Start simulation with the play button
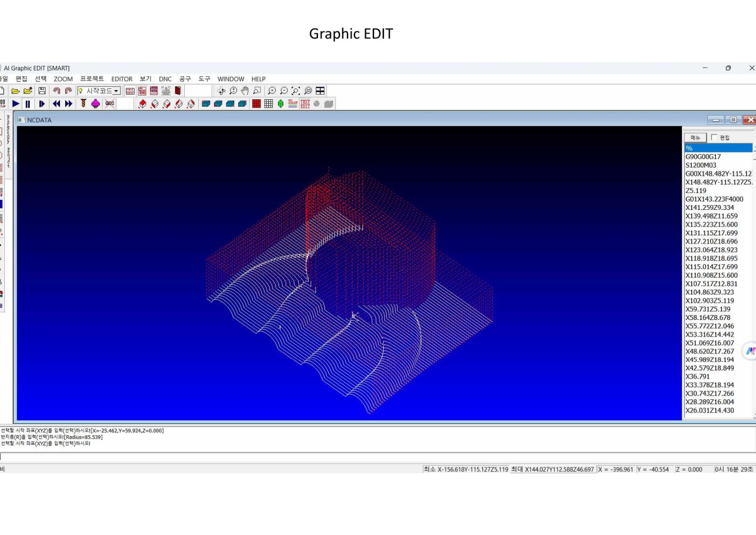This screenshot has width=756, height=535. pos(16,104)
